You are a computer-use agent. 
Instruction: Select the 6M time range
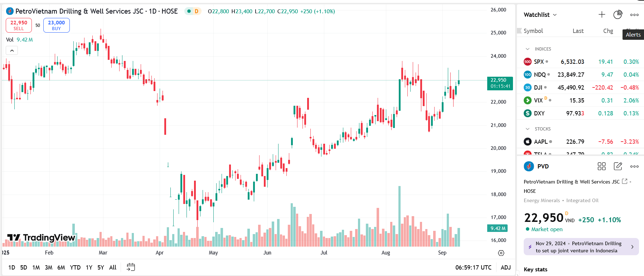pyautogui.click(x=61, y=267)
